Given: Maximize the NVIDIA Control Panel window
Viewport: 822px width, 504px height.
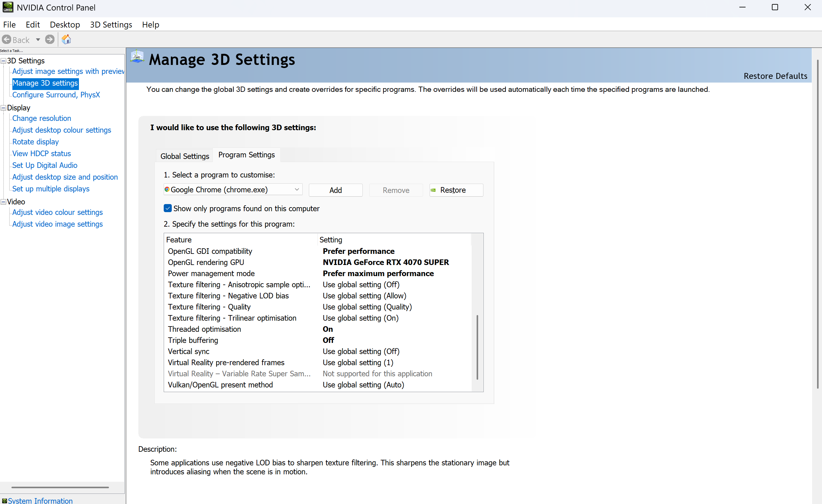Looking at the screenshot, I should [775, 7].
